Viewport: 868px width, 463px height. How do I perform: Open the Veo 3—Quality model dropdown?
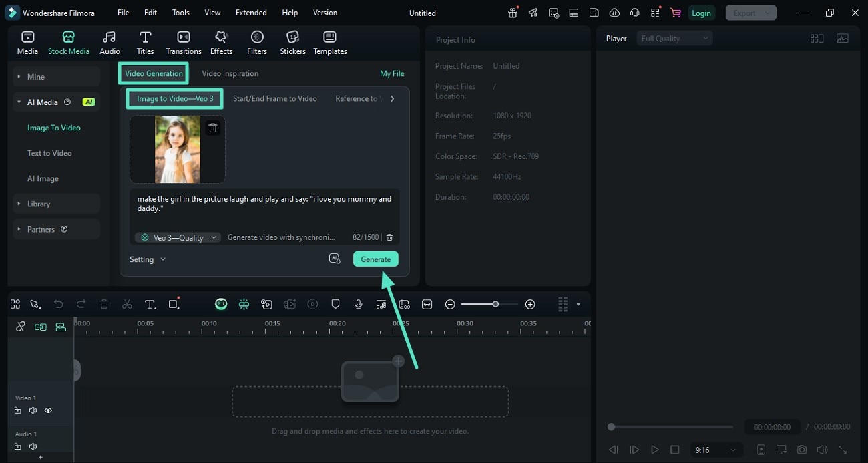(178, 237)
